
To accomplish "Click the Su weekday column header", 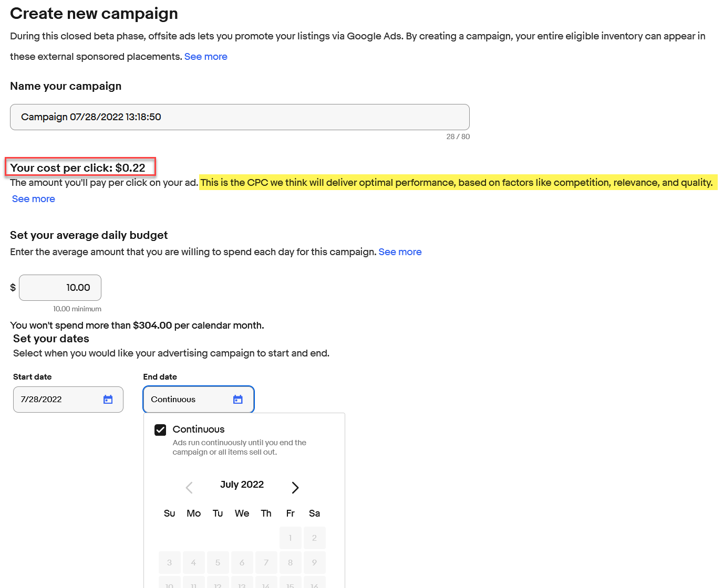I will click(x=170, y=513).
